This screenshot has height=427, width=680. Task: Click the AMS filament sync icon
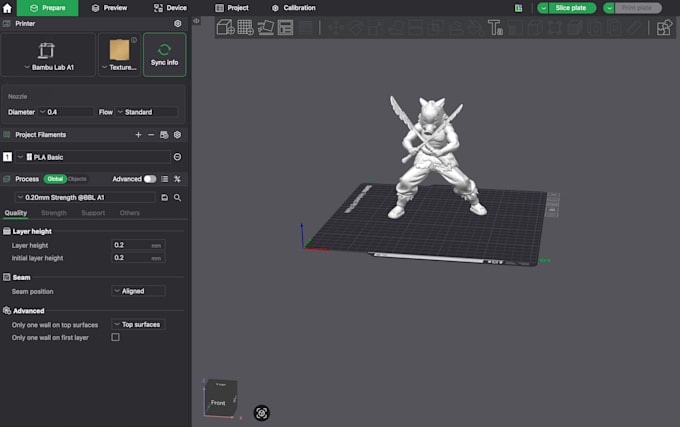pyautogui.click(x=164, y=135)
